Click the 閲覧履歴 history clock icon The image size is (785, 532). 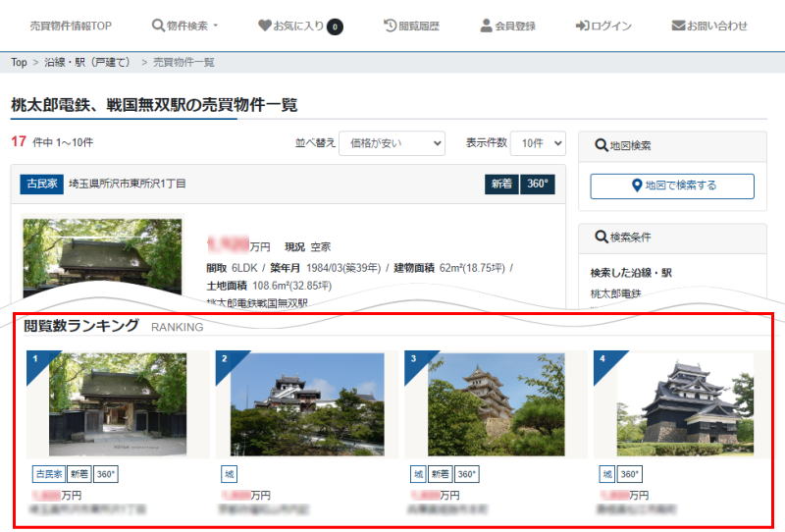pyautogui.click(x=390, y=26)
